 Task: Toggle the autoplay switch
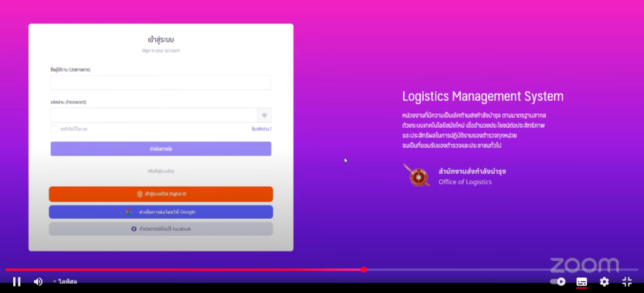click(x=558, y=282)
